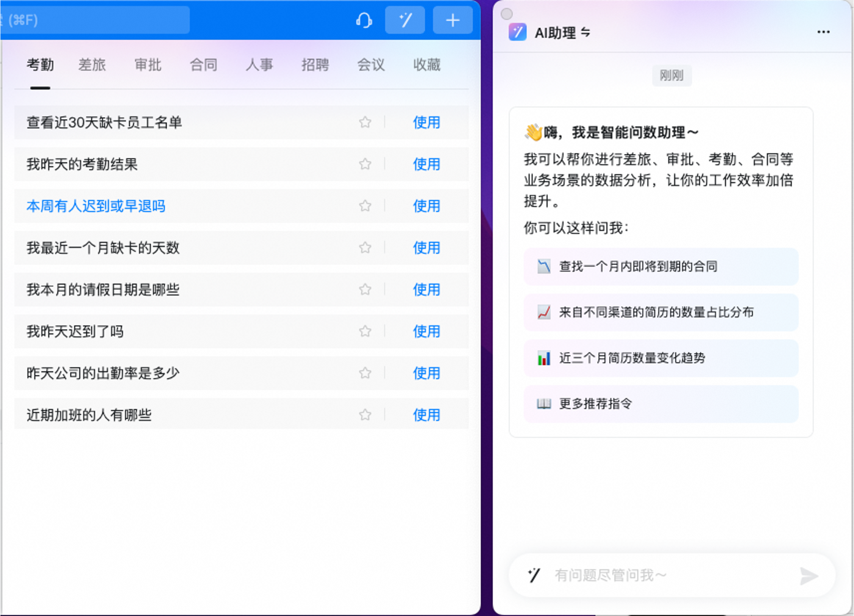Select the highlighted text 本周有人迟到或早退吗
The height and width of the screenshot is (616, 854).
pyautogui.click(x=96, y=206)
